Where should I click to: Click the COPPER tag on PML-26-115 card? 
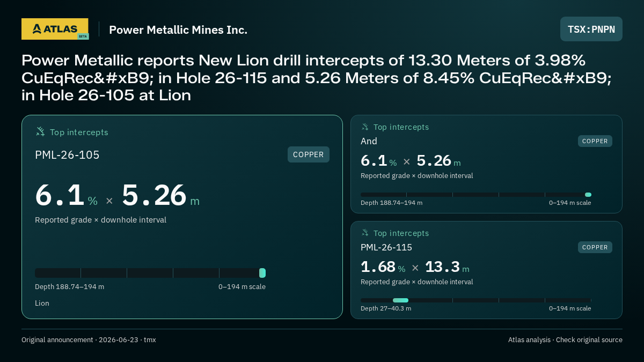point(595,247)
